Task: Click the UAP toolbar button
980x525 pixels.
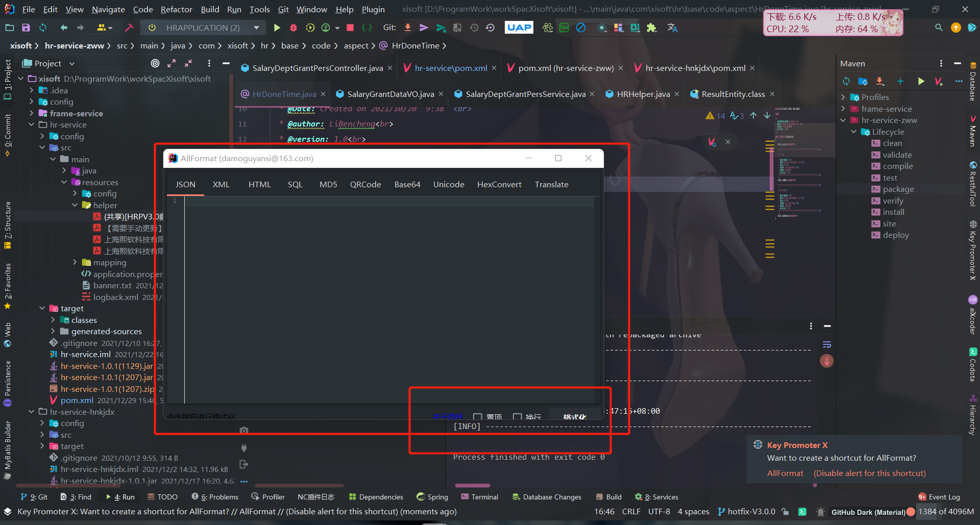Action: point(519,28)
